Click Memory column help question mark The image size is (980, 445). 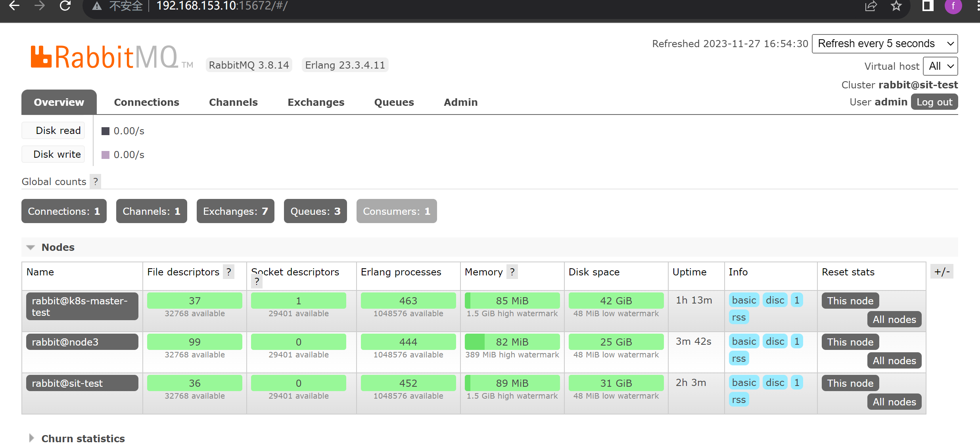(512, 272)
